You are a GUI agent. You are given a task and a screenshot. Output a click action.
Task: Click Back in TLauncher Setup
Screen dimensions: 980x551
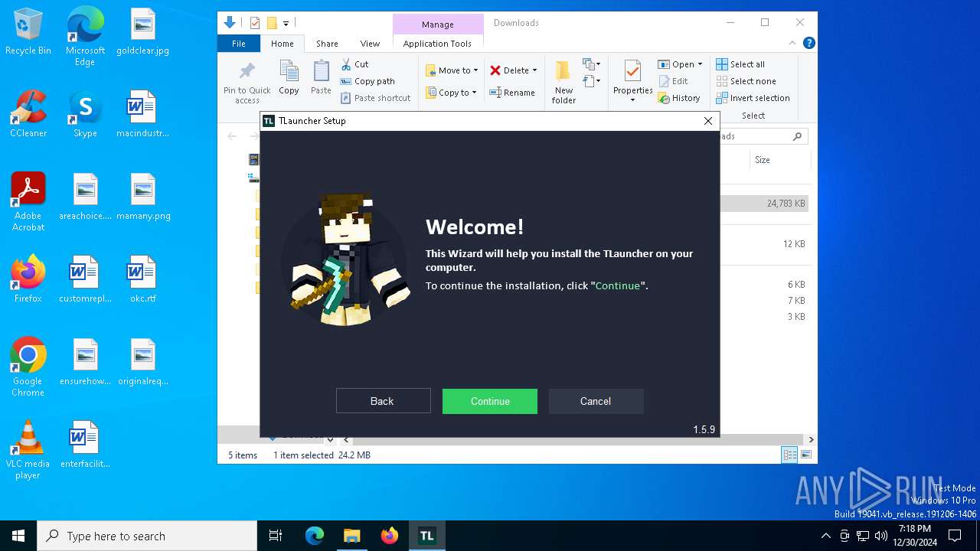pos(382,401)
